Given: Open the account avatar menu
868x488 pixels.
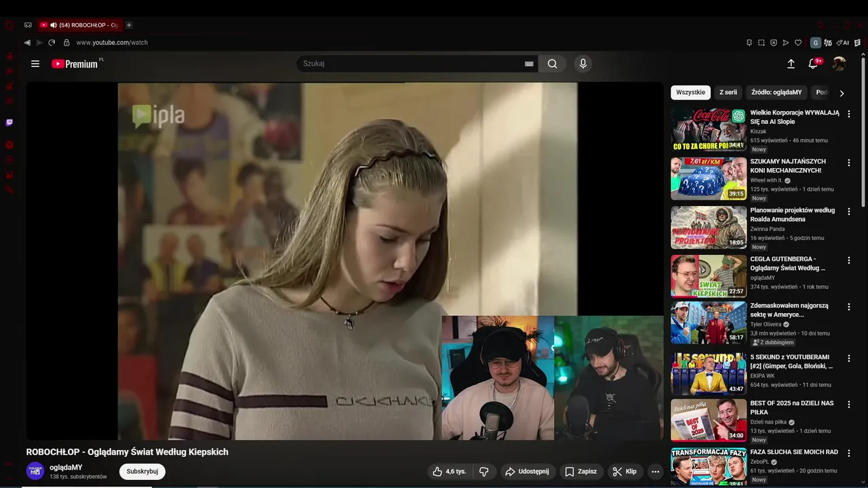Looking at the screenshot, I should pos(839,64).
